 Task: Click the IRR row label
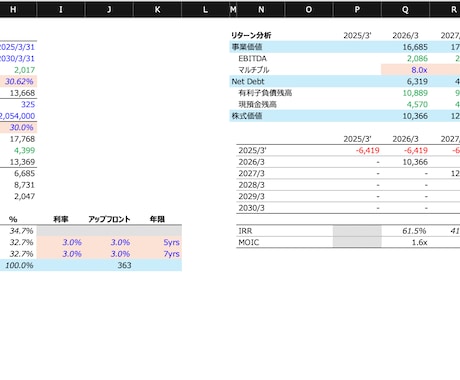[245, 231]
